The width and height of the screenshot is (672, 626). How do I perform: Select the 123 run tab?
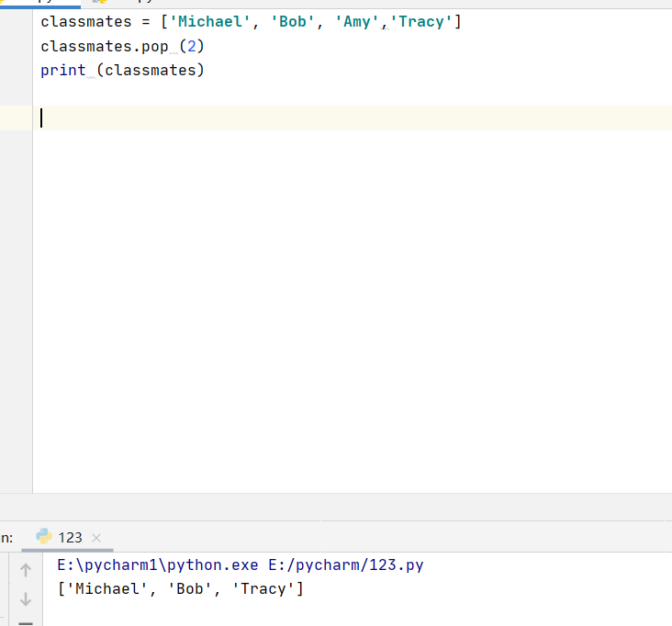coord(67,537)
